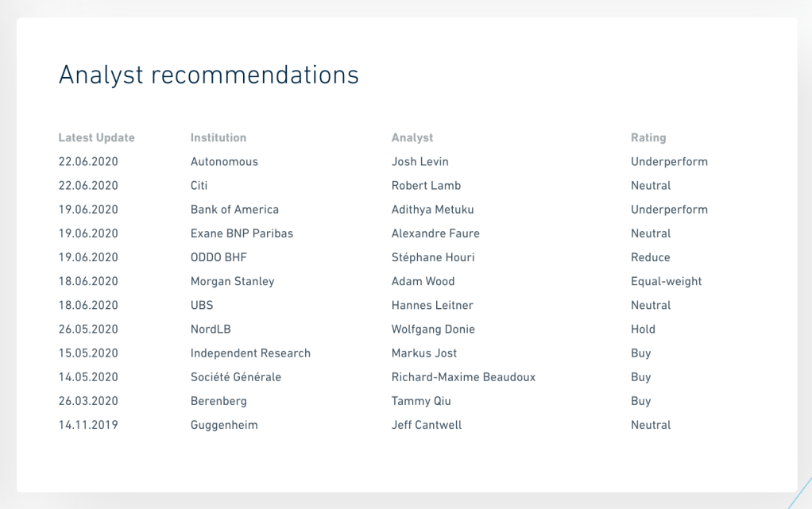Viewport: 812px width, 509px height.
Task: Select the Autonomous institution row
Action: 224,161
